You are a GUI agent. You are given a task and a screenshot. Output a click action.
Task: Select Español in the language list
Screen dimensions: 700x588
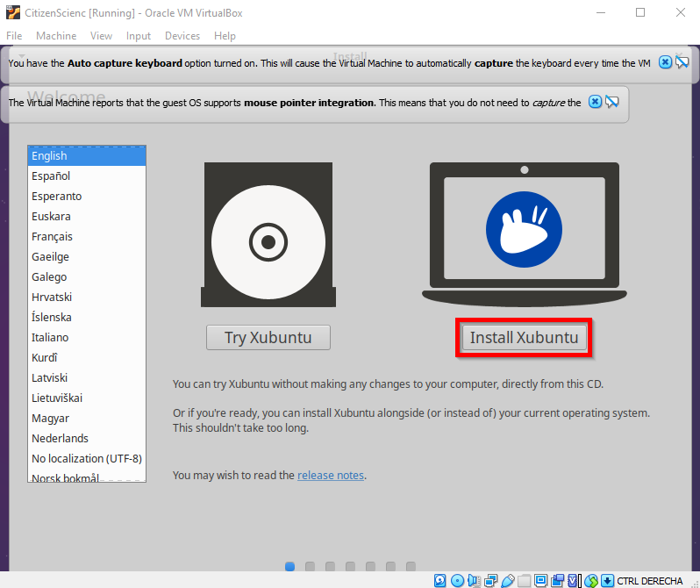click(87, 176)
